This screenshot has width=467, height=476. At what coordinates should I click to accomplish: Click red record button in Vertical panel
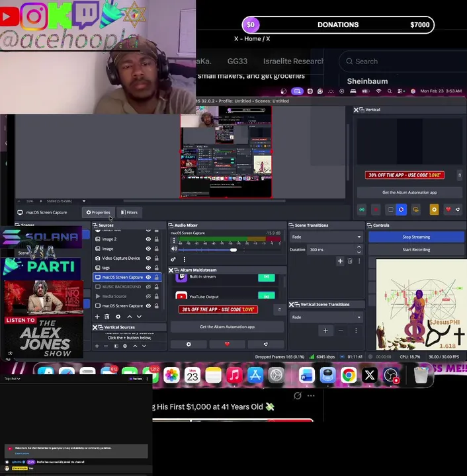tap(376, 210)
